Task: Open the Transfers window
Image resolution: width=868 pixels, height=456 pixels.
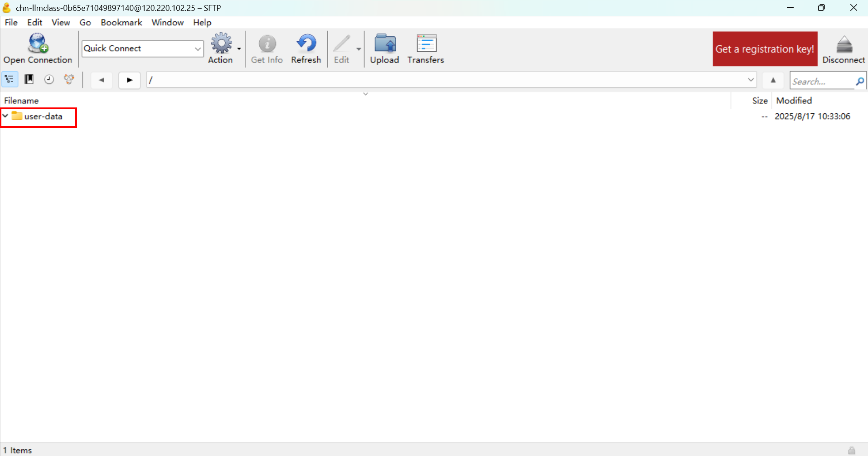Action: pos(425,44)
